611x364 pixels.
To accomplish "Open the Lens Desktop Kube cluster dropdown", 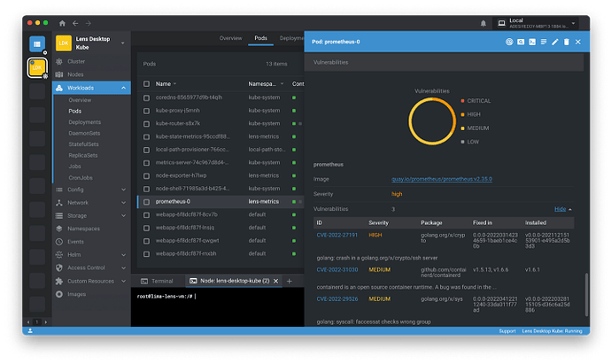I will click(x=123, y=43).
